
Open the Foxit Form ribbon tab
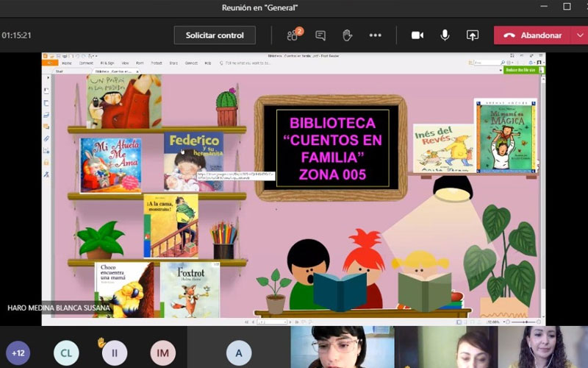point(140,63)
